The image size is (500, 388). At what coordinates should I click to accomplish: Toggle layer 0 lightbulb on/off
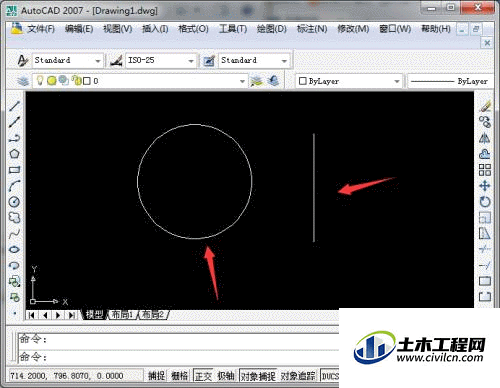(40, 80)
